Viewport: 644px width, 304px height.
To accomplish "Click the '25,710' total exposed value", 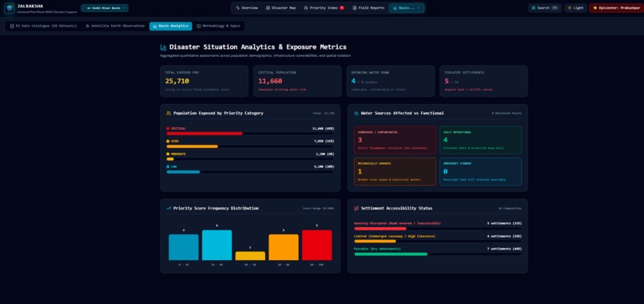I will 177,81.
